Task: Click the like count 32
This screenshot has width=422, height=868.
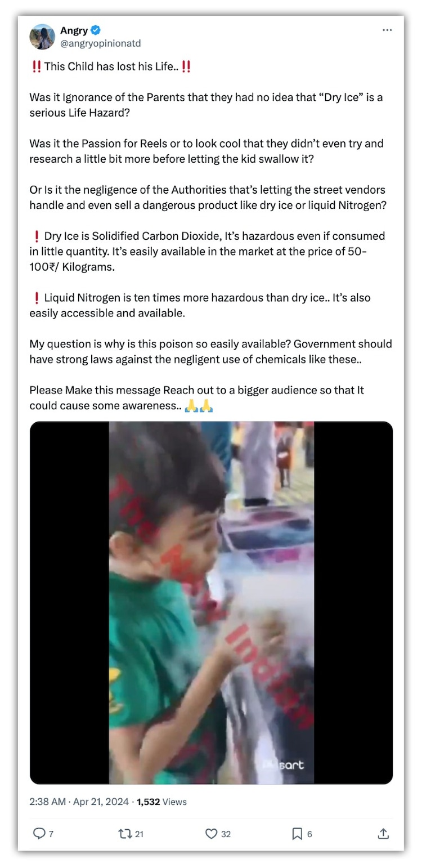Action: 226,834
